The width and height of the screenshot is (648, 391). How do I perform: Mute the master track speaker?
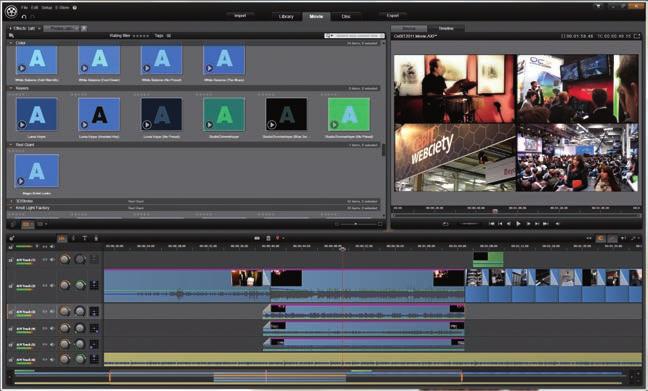[x=52, y=247]
